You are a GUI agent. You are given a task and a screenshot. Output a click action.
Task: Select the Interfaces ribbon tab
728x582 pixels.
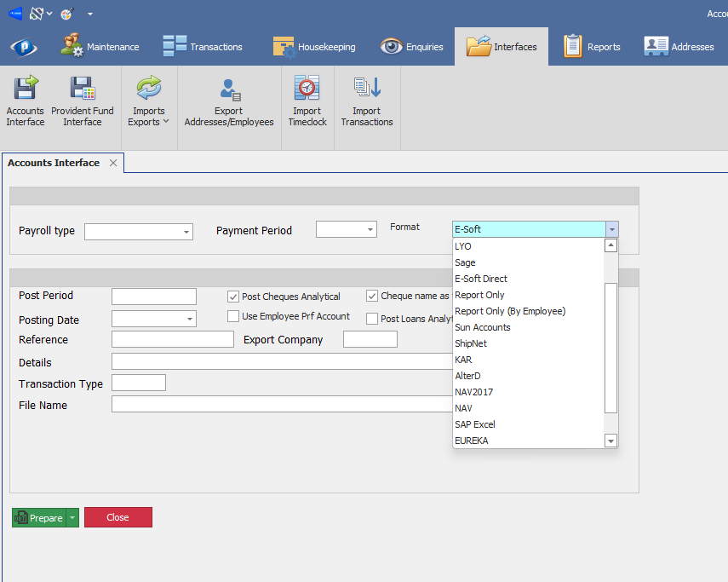(502, 47)
